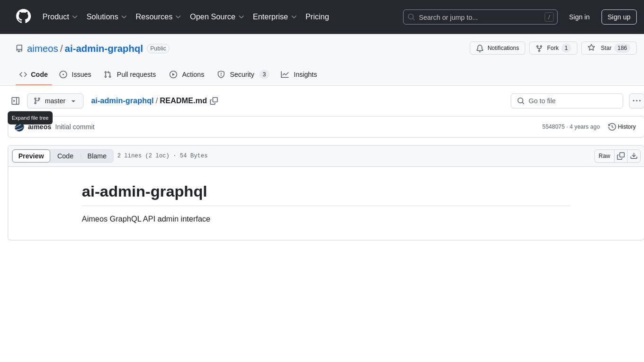Click the Sign up button
The height and width of the screenshot is (362, 644).
tap(619, 17)
